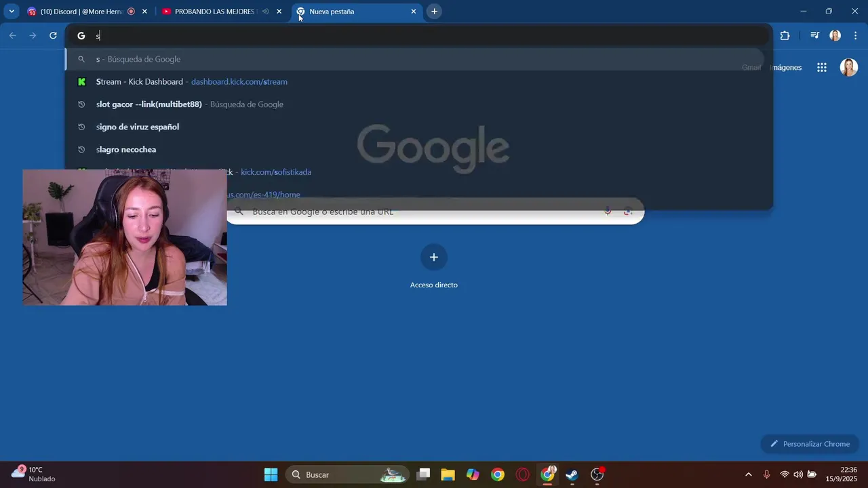Open the Windows Start menu
The height and width of the screenshot is (488, 868).
[271, 474]
